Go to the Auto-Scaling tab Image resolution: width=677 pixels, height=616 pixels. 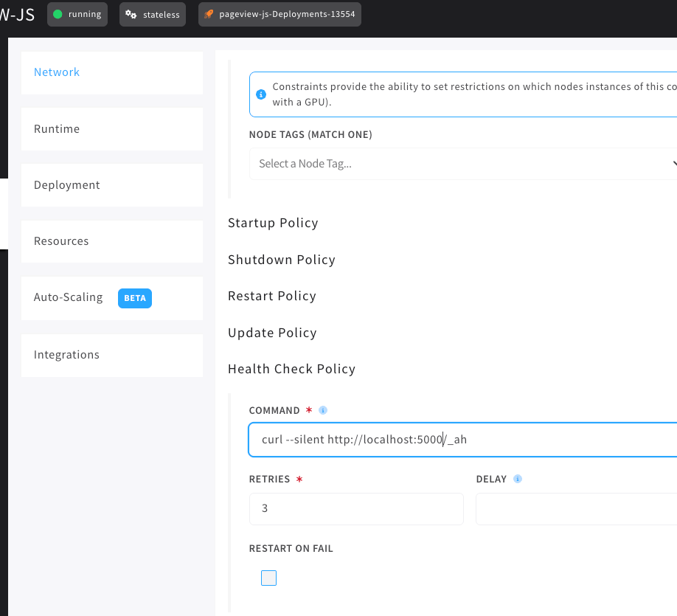tap(112, 298)
